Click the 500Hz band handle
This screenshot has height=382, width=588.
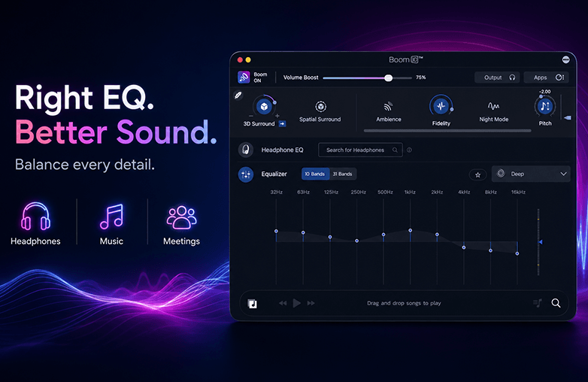383,235
